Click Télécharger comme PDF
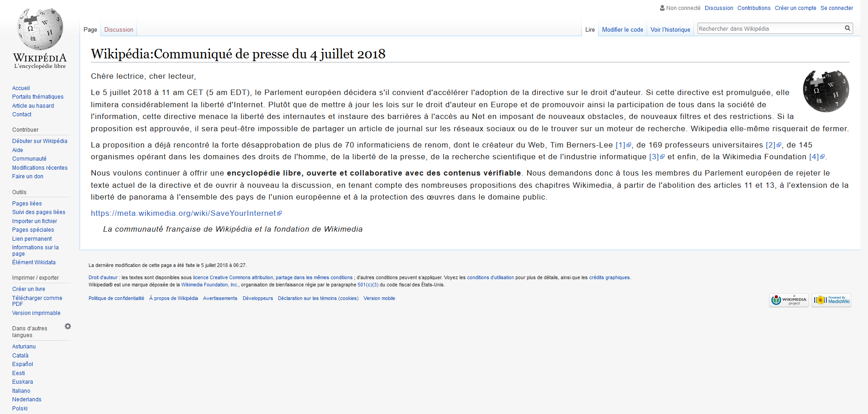 coord(37,301)
